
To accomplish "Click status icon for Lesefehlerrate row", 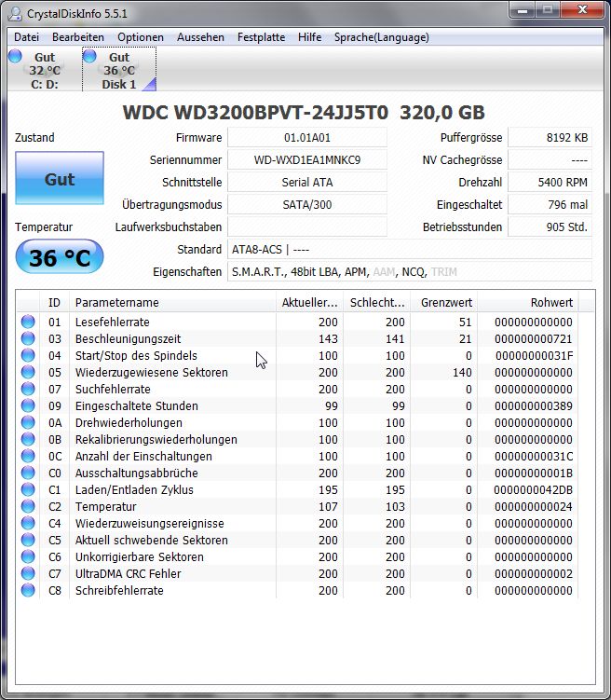I will pyautogui.click(x=28, y=322).
